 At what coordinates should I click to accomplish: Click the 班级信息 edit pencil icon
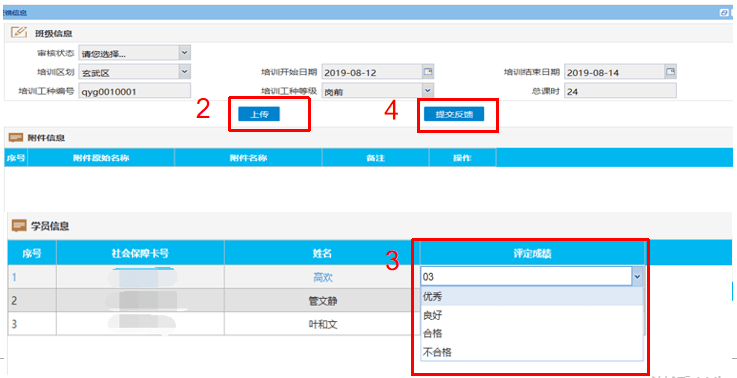click(18, 32)
